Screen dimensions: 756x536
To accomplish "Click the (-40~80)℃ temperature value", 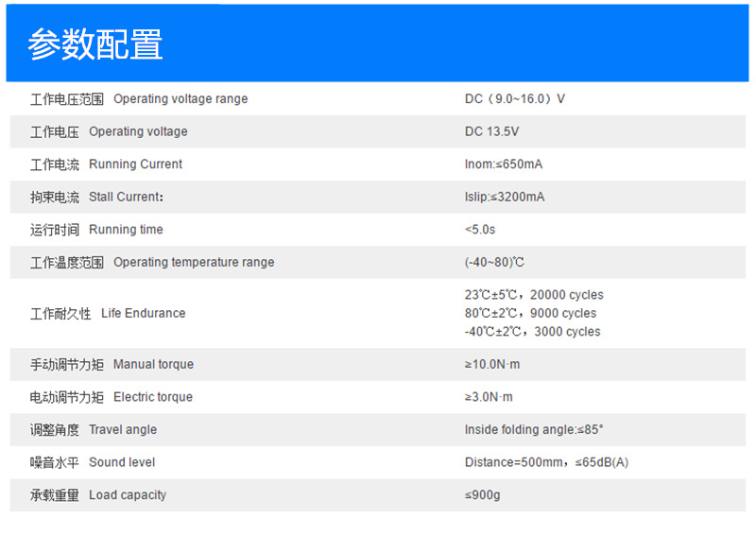I will click(x=494, y=263).
